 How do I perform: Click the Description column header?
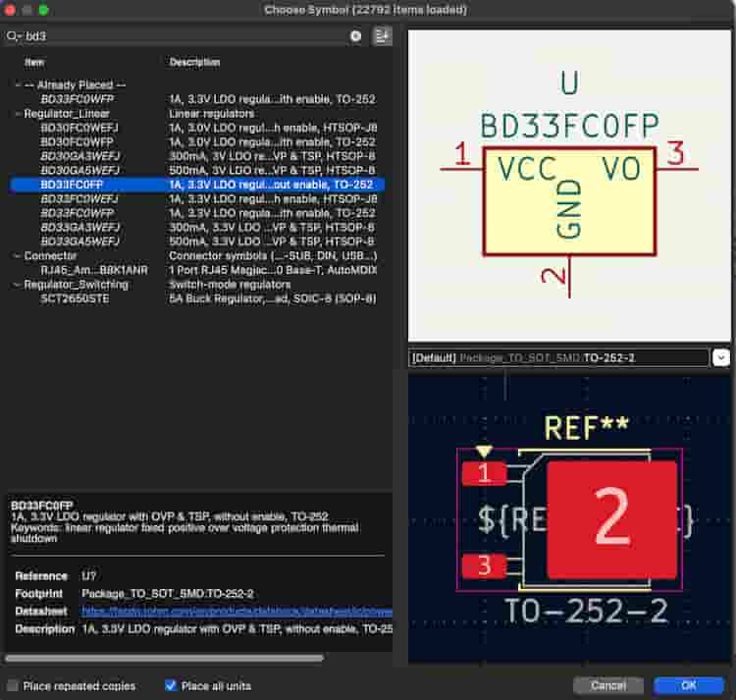(194, 63)
